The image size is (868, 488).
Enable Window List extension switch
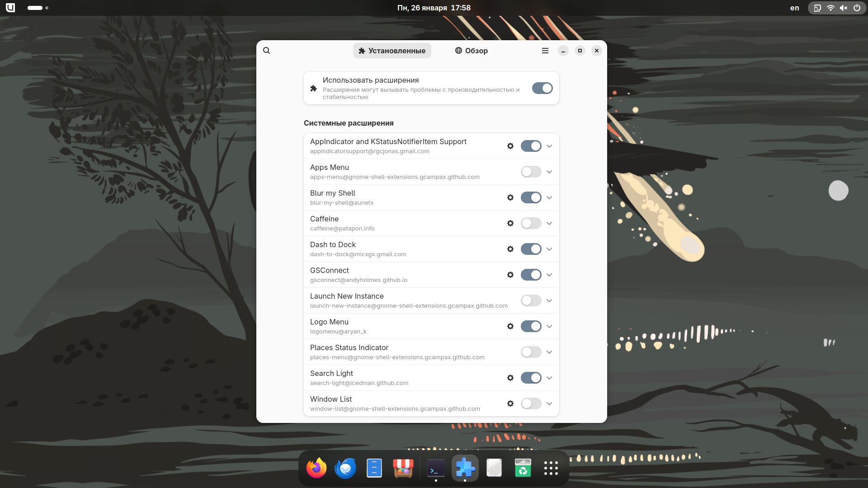coord(531,404)
